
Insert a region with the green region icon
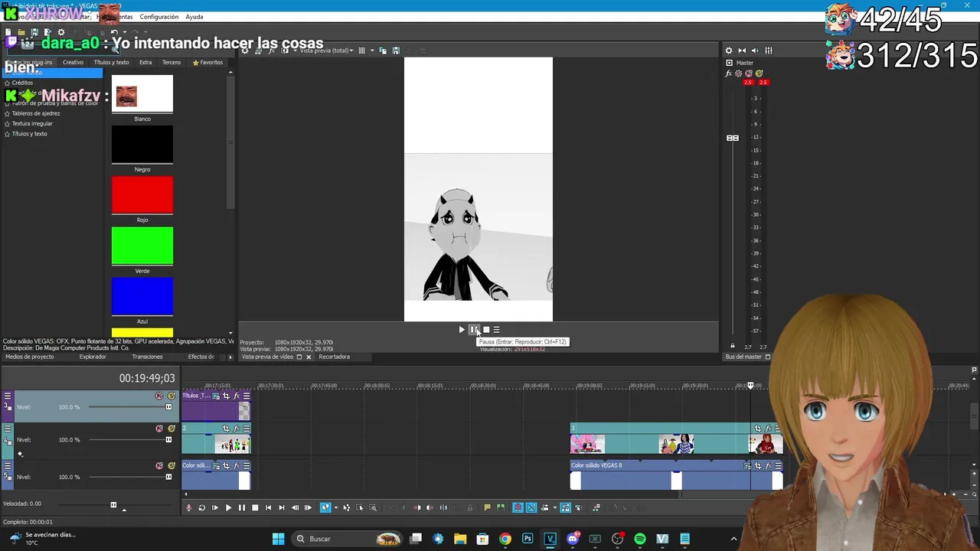(500, 507)
